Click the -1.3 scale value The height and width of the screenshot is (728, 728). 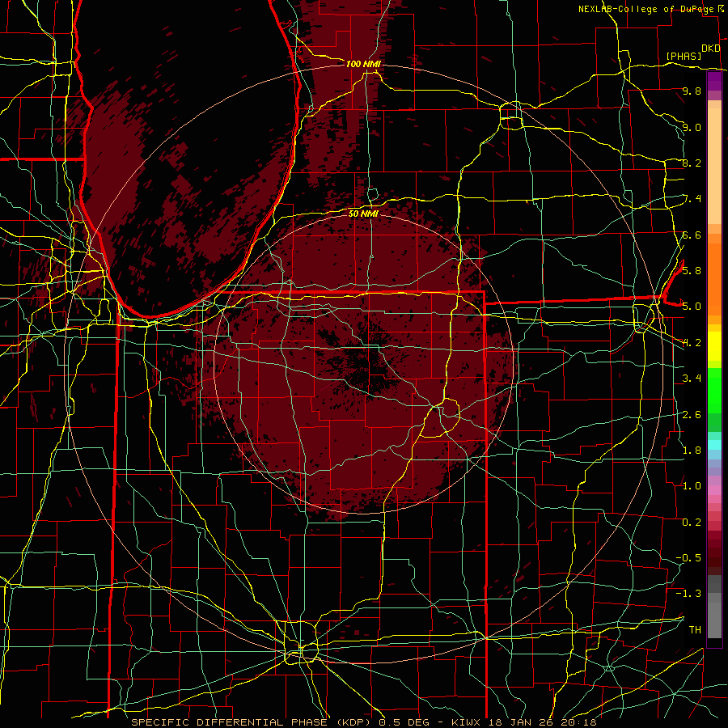coord(688,594)
